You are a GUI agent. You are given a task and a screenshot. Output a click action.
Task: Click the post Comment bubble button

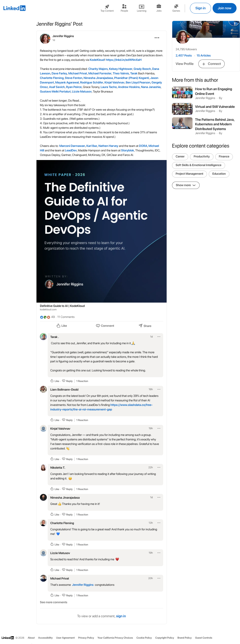pos(105,325)
